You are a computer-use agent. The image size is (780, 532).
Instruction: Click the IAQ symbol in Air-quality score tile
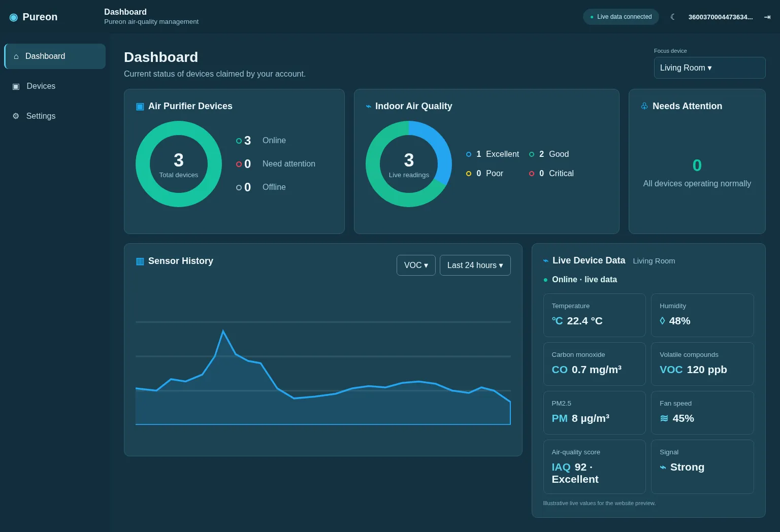(561, 467)
